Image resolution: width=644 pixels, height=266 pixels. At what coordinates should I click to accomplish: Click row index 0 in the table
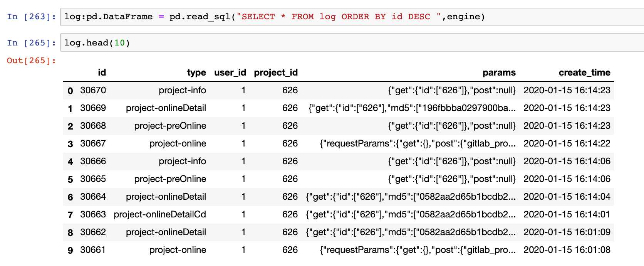pyautogui.click(x=70, y=91)
